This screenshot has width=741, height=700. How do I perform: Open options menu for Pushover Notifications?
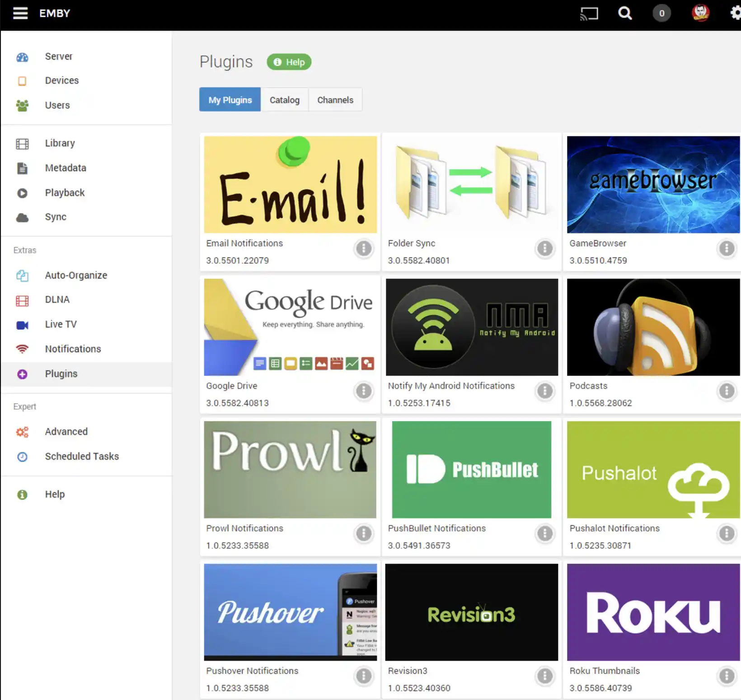click(364, 676)
